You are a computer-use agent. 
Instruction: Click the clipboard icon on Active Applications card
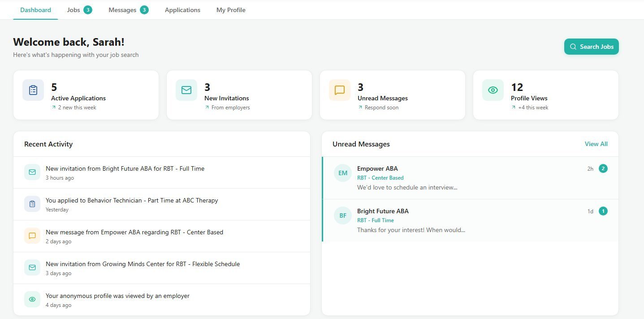(x=33, y=90)
